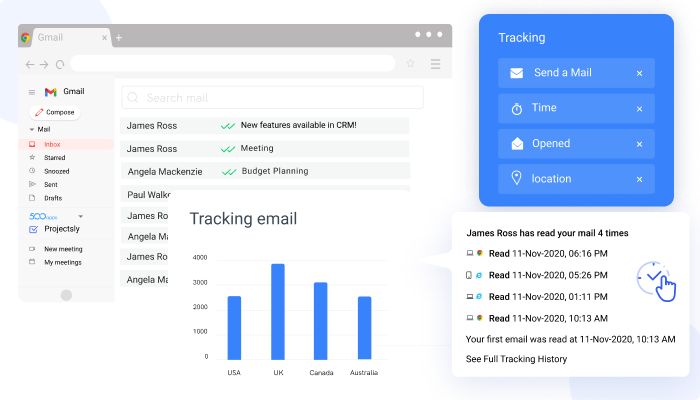Screen dimensions: 700x400
Task: Click the search magnifier icon
Action: tap(133, 97)
